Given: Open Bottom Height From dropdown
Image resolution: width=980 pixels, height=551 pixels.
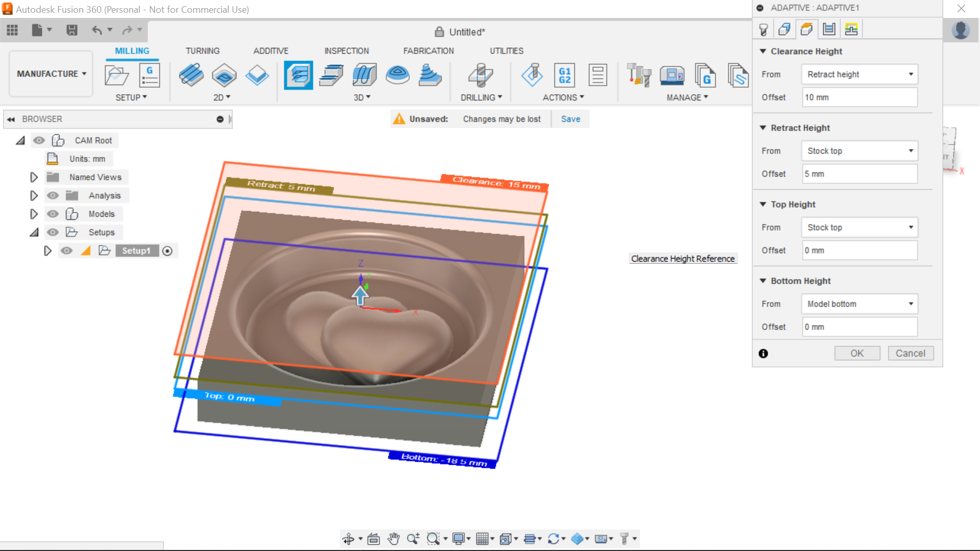Looking at the screenshot, I should coord(860,304).
